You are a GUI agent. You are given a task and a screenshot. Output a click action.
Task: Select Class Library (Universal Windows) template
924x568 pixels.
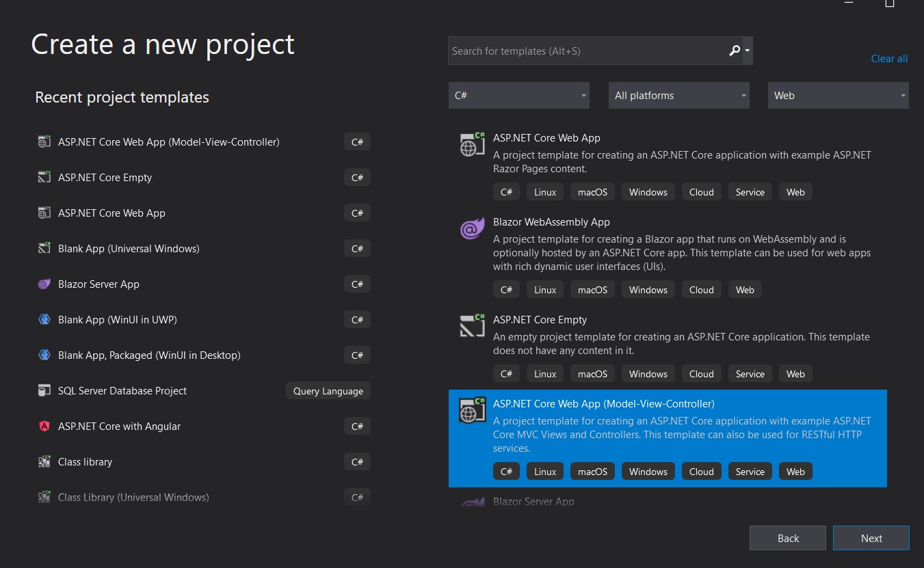[x=204, y=498]
